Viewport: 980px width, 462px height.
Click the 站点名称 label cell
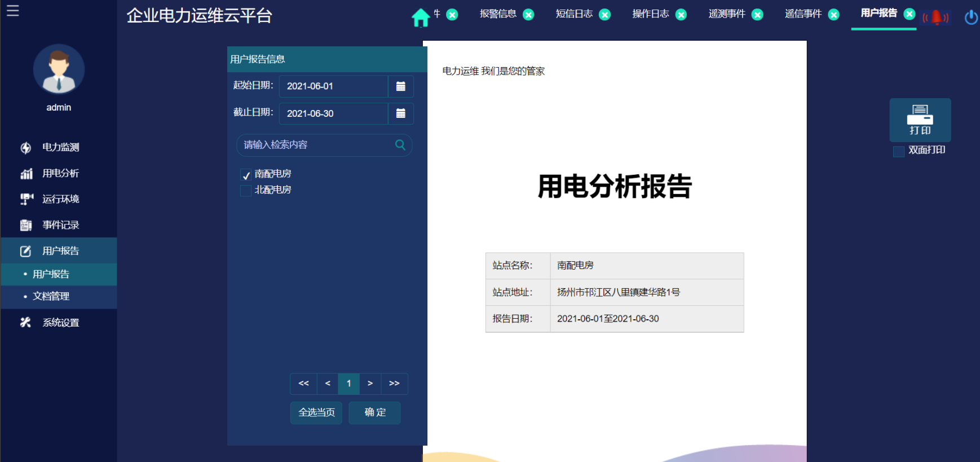tap(518, 266)
